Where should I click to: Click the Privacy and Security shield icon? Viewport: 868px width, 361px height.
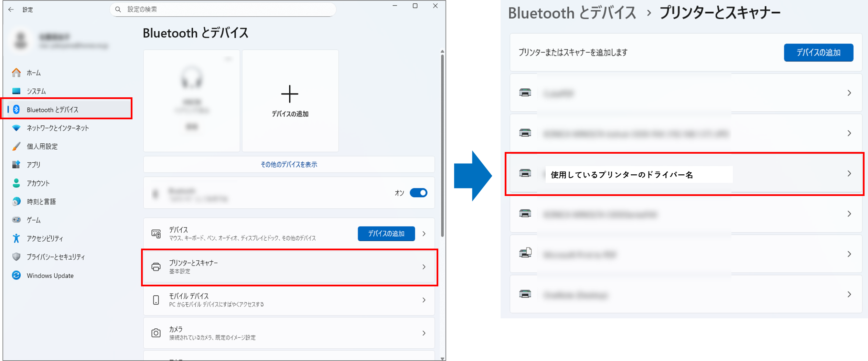click(16, 257)
